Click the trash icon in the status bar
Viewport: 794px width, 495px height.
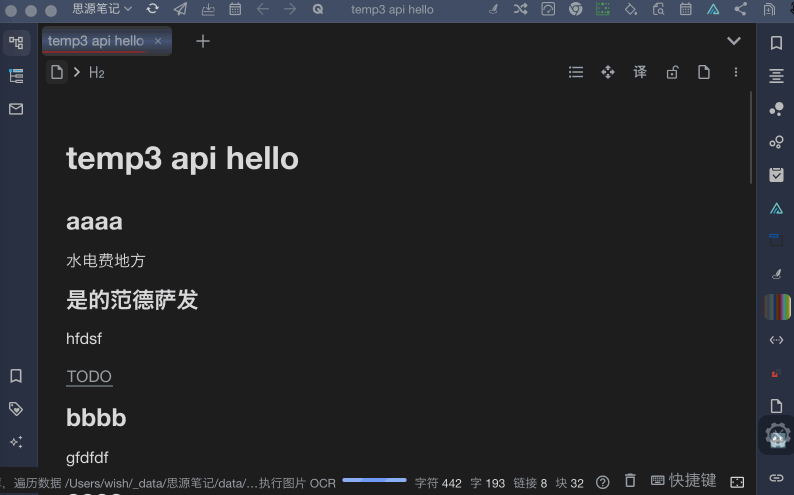tap(630, 480)
